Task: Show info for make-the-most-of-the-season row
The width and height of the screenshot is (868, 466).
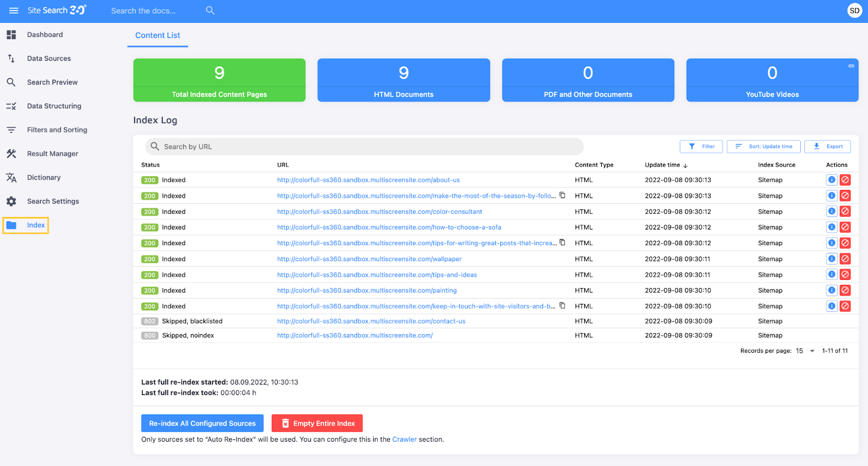Action: click(x=832, y=195)
